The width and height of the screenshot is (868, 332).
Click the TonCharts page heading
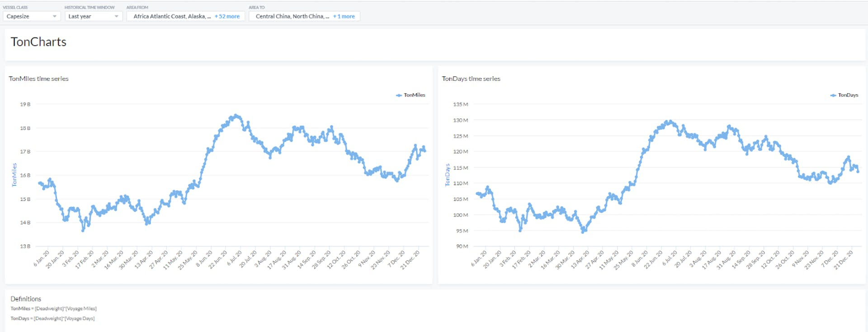[38, 42]
